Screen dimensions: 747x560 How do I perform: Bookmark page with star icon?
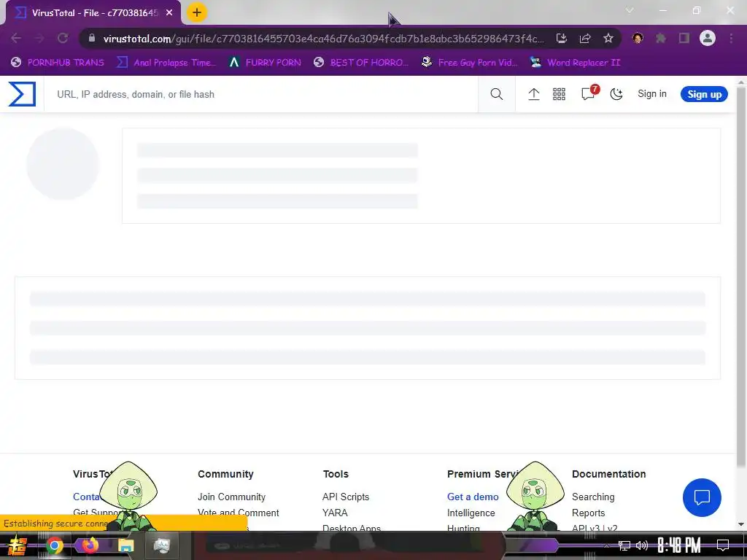coord(608,39)
